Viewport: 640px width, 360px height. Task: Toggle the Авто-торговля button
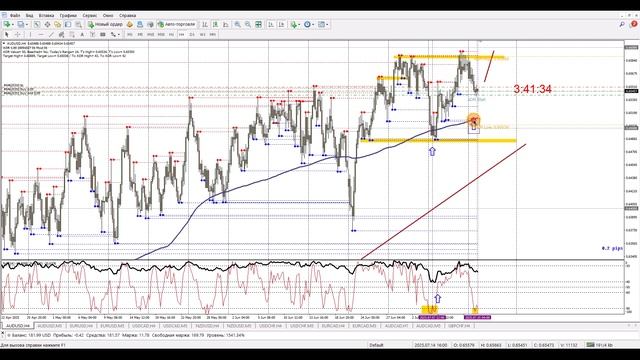176,24
